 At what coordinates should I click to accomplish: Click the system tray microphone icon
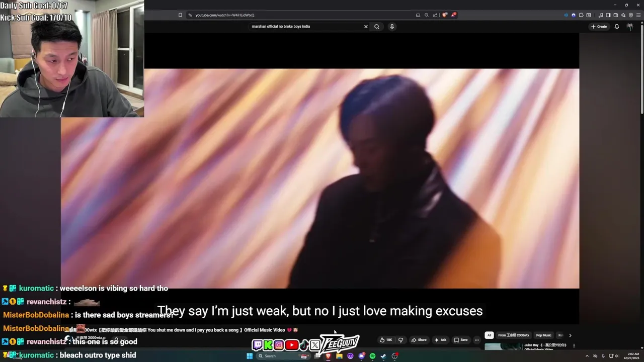pyautogui.click(x=603, y=356)
